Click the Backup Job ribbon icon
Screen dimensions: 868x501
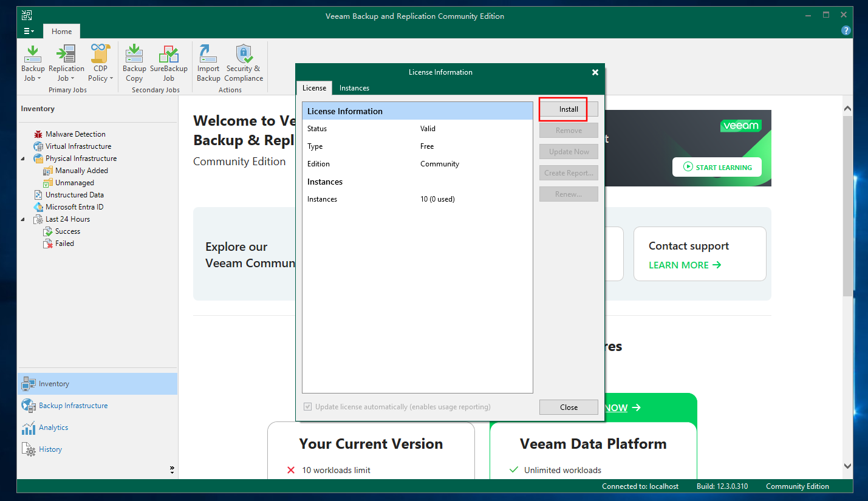(33, 63)
